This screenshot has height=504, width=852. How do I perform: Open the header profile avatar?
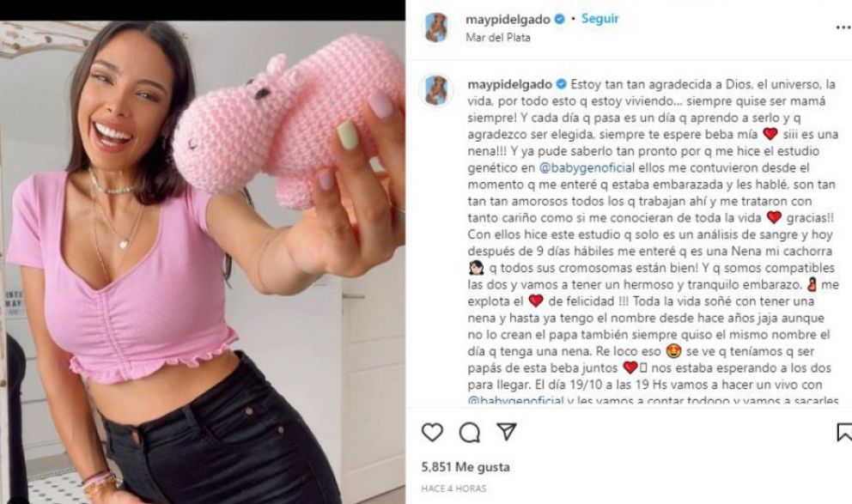[436, 27]
